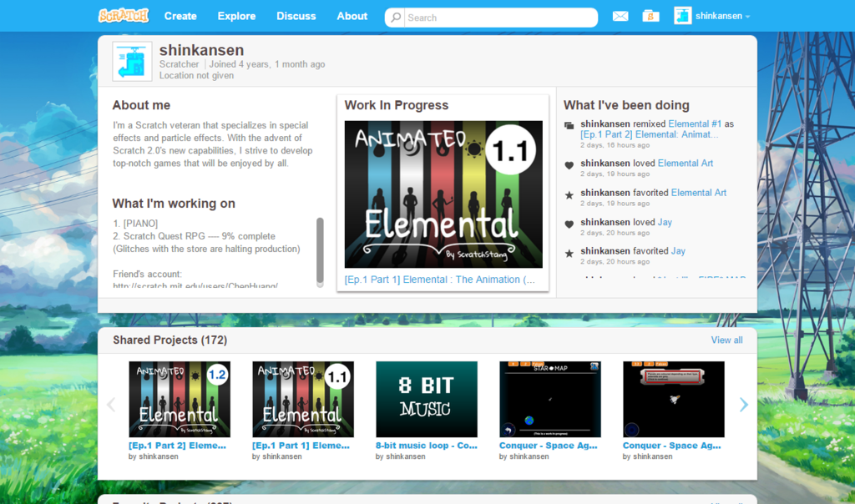The width and height of the screenshot is (855, 504).
Task: Open the Discuss page
Action: pos(296,15)
